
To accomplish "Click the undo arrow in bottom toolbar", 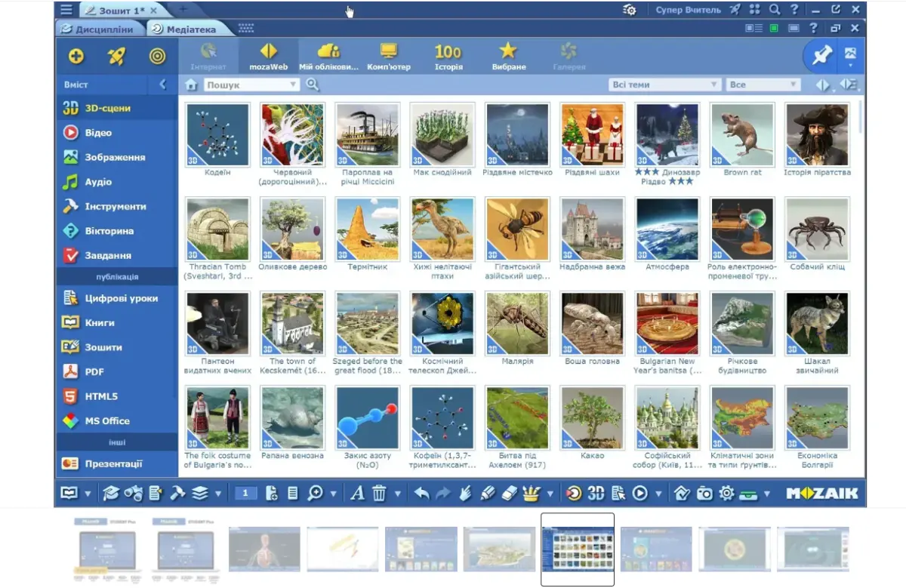I will tap(421, 493).
